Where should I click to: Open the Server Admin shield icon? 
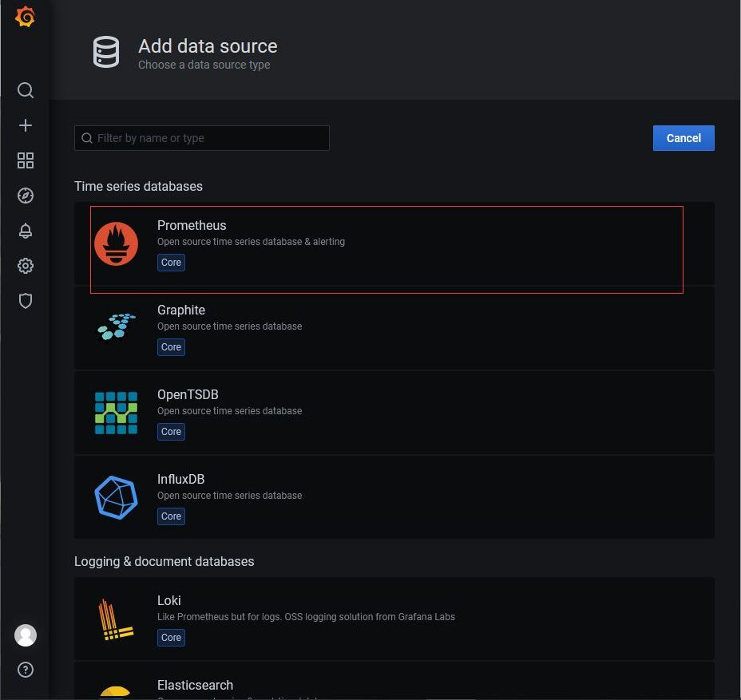[x=26, y=301]
